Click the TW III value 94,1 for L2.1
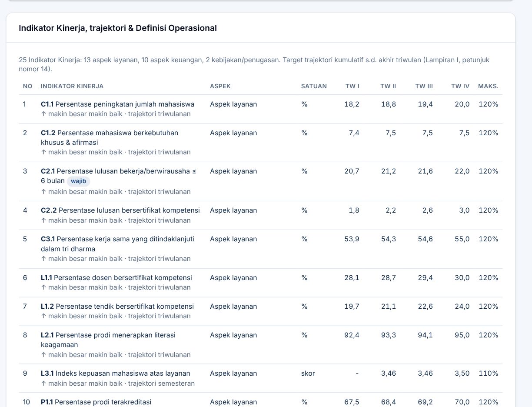This screenshot has width=532, height=407. click(425, 335)
